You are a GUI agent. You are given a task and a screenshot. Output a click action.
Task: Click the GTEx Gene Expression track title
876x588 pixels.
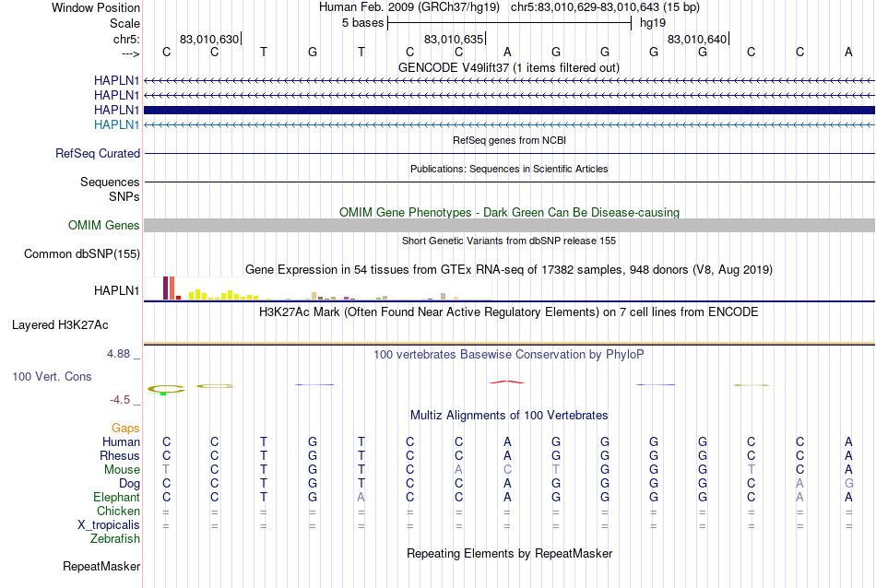(x=509, y=270)
